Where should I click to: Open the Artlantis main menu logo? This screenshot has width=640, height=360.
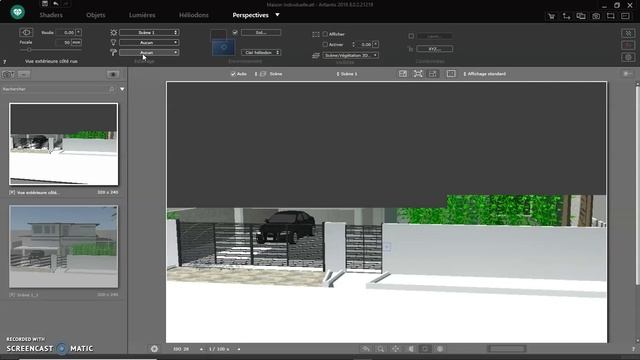[18, 12]
